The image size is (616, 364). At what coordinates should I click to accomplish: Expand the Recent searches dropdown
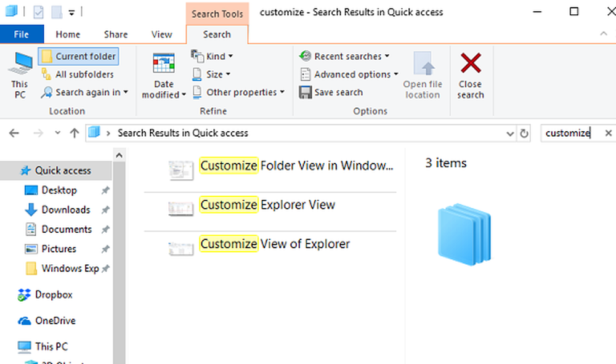pos(344,57)
